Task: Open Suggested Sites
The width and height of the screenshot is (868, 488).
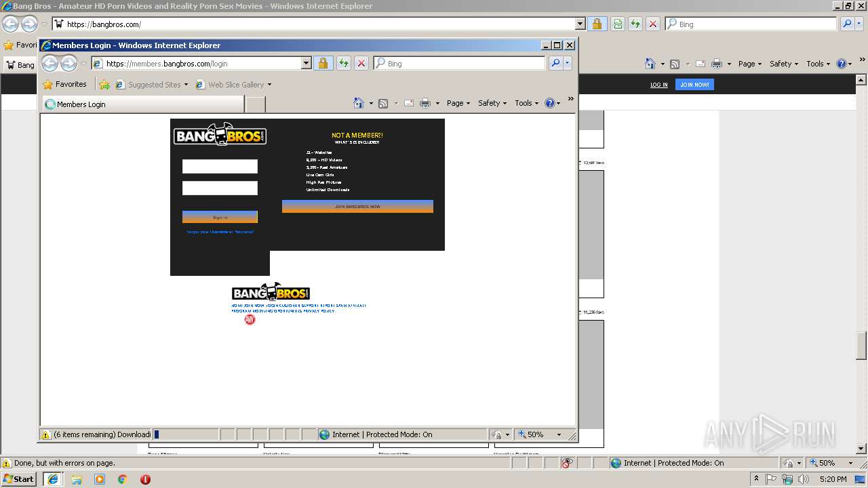Action: click(151, 85)
